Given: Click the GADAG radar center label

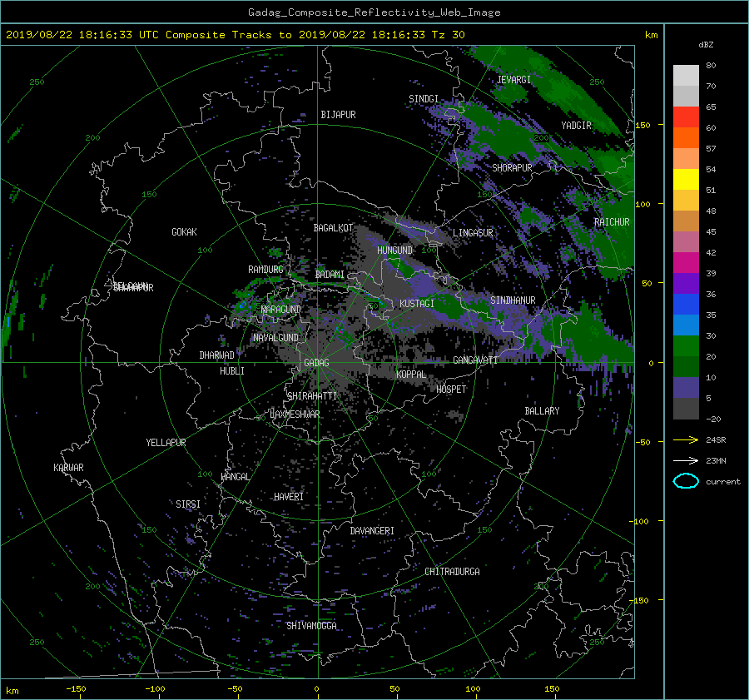Looking at the screenshot, I should [316, 363].
